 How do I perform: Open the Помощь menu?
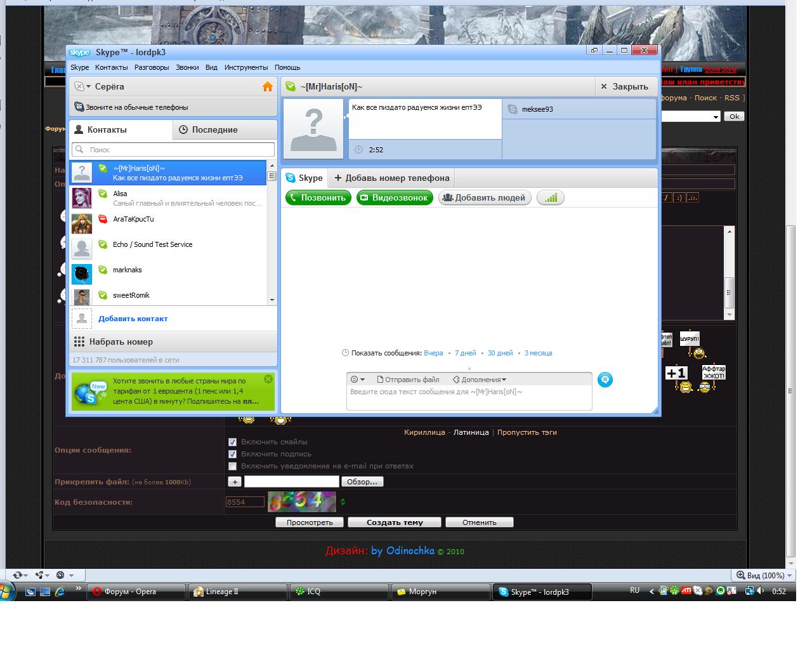click(x=287, y=67)
